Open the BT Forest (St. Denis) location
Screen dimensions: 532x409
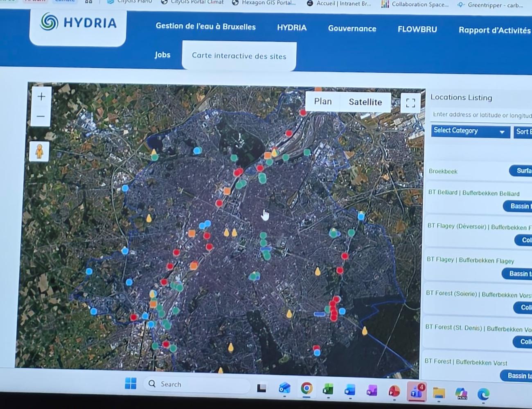tap(478, 328)
